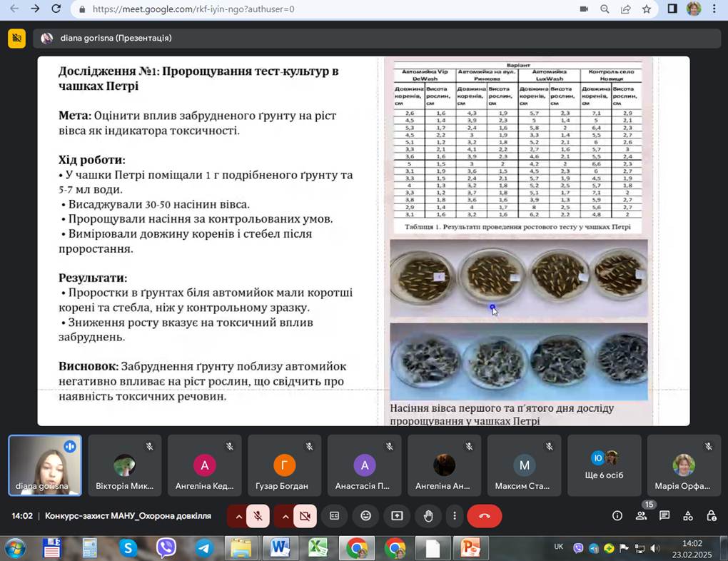Open the Activities panel
The width and height of the screenshot is (728, 561).
pos(688,516)
